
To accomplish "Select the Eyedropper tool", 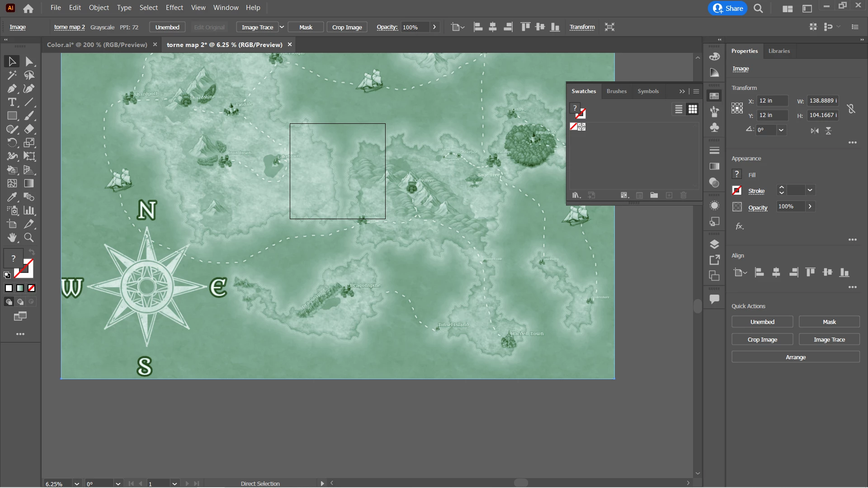I will point(12,197).
